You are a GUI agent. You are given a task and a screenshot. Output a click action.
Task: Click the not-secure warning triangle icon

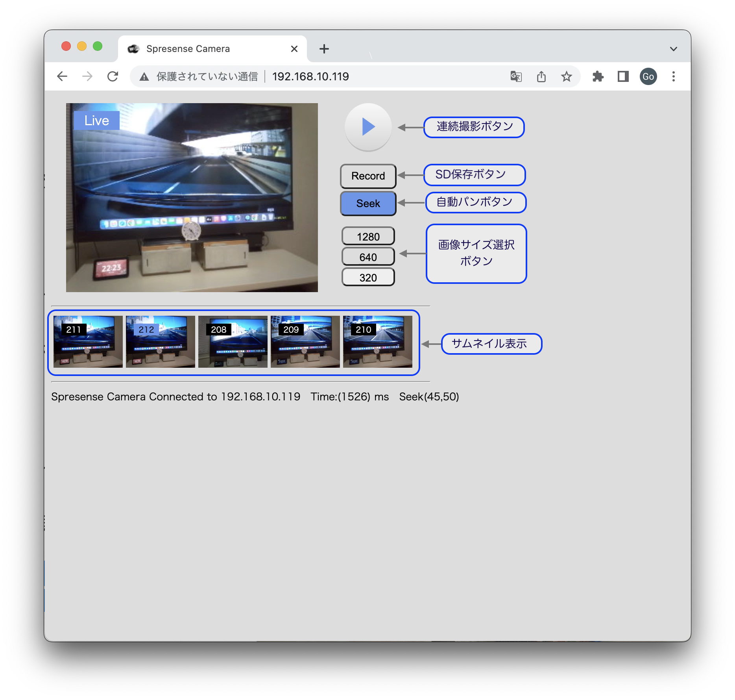144,77
